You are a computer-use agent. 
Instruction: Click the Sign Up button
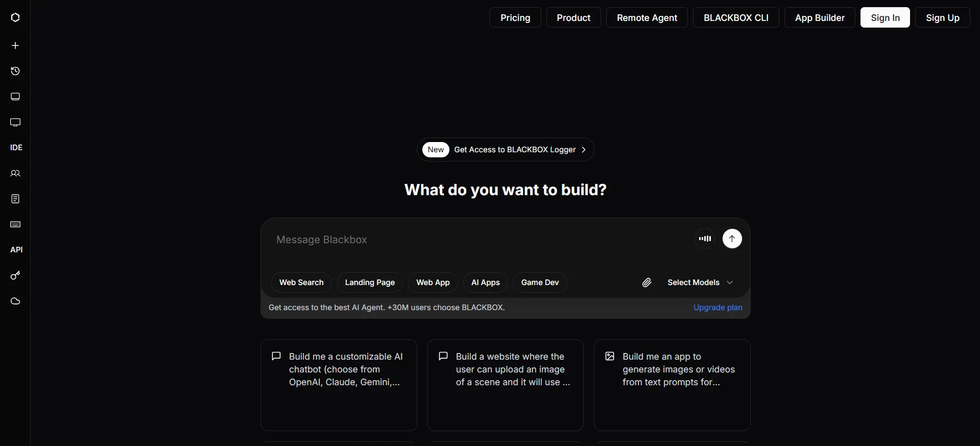943,18
